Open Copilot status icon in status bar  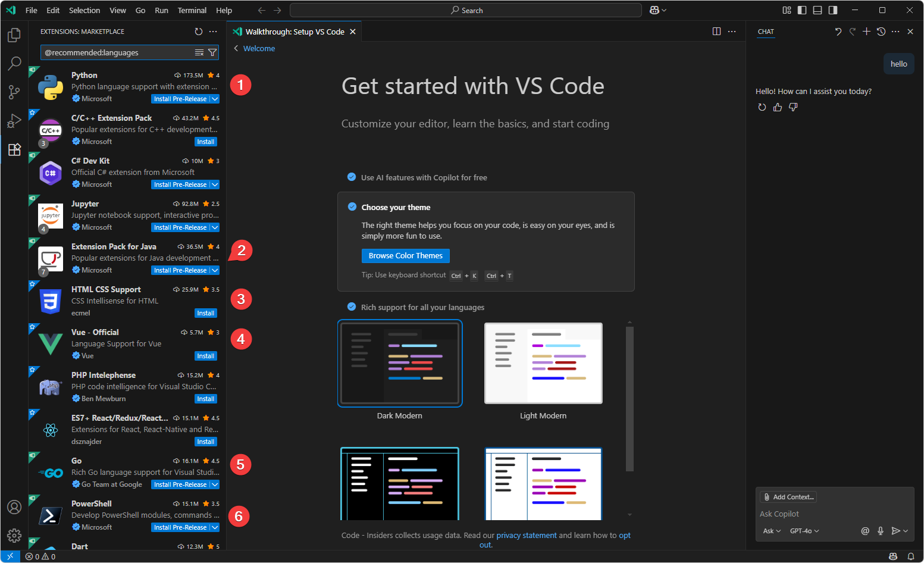click(893, 556)
